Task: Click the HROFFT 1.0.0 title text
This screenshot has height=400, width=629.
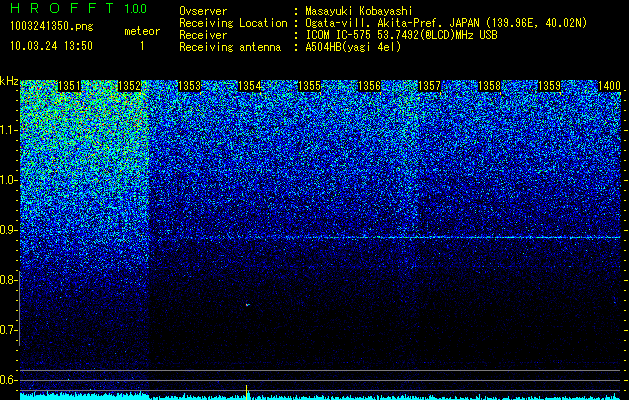Action: point(78,8)
